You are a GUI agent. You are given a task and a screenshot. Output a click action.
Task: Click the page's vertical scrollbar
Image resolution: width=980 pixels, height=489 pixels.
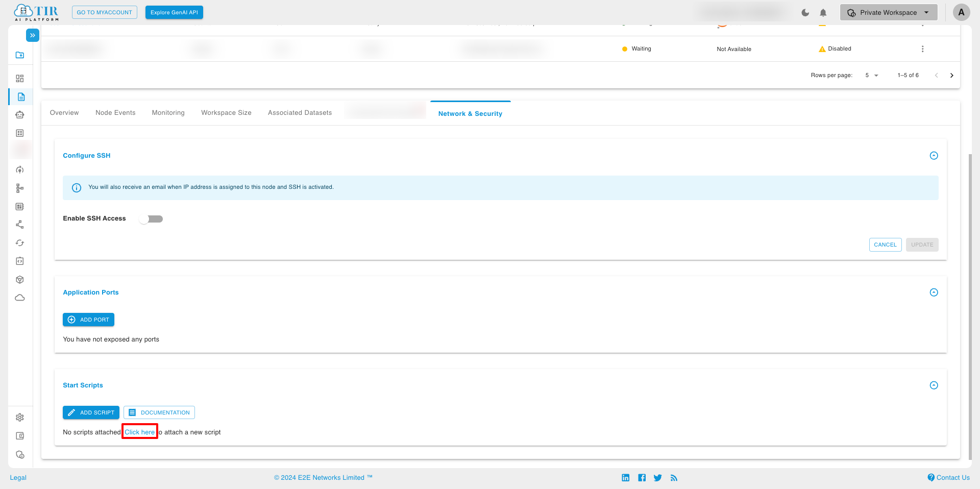970,306
